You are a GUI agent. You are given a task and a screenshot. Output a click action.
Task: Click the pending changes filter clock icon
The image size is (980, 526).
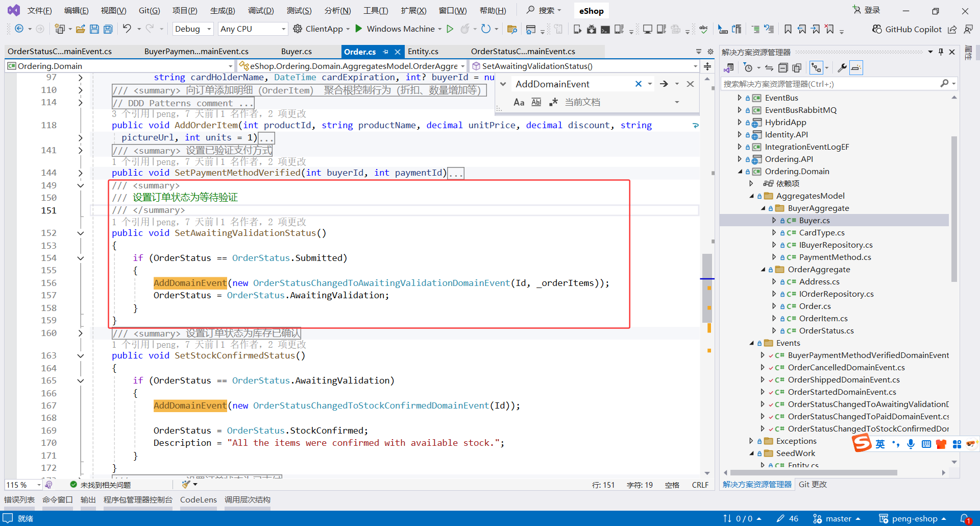point(748,67)
